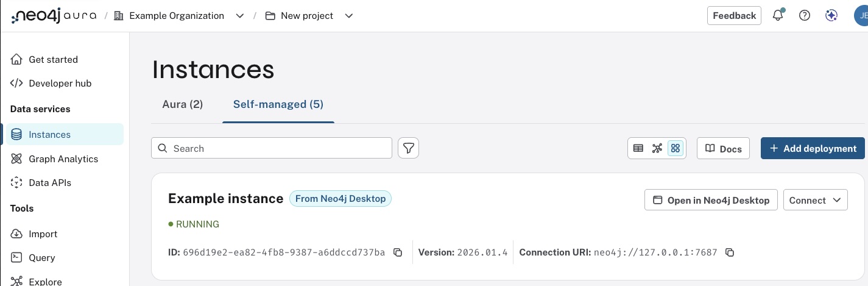Image resolution: width=868 pixels, height=286 pixels.
Task: Select the Self-managed (5) tab
Action: coord(278,104)
